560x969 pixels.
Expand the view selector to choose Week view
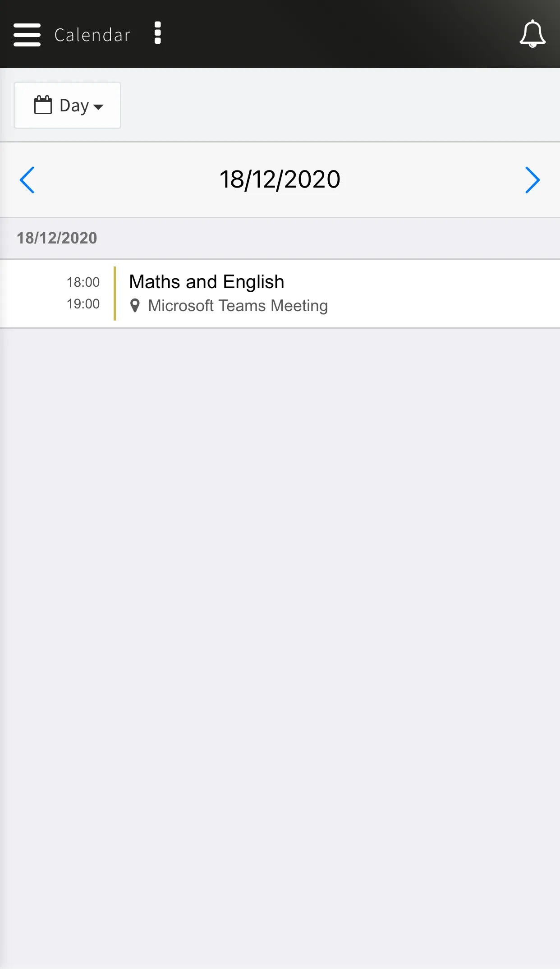point(67,105)
